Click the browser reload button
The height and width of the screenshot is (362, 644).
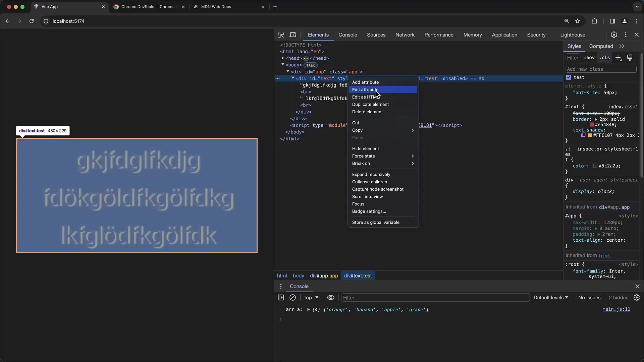point(32,21)
